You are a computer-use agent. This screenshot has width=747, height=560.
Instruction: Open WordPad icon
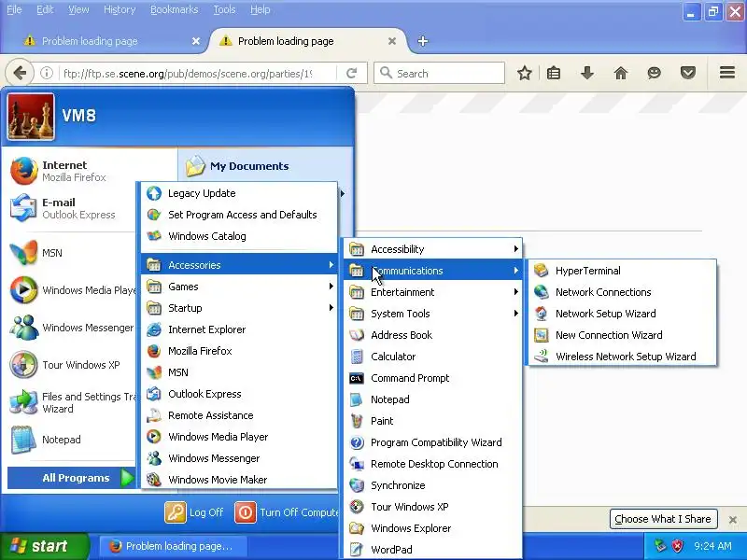coord(357,550)
